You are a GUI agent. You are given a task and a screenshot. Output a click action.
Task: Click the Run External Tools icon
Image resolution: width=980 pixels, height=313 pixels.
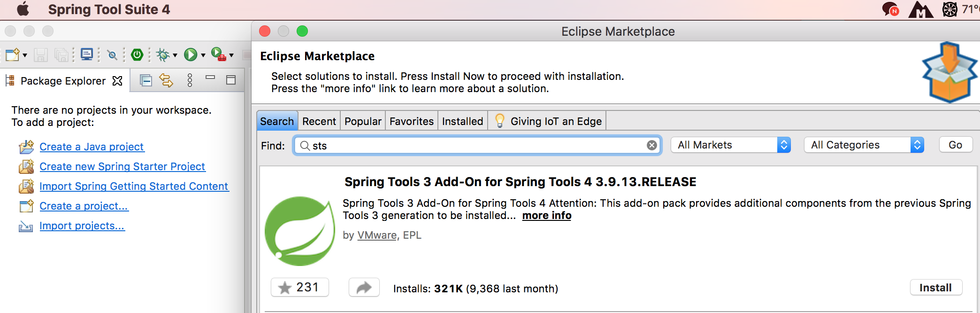coord(218,55)
